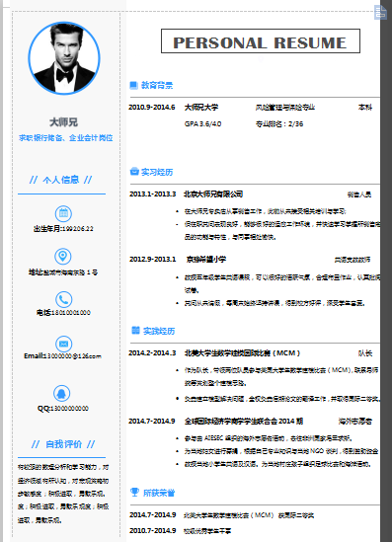Click the 所获荣誉 trophy icon
This screenshot has height=542, width=392.
[135, 492]
